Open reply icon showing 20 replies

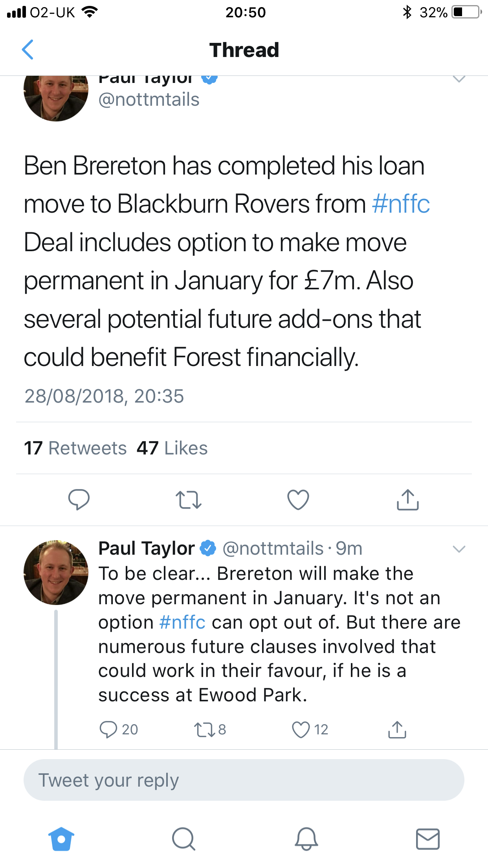[x=108, y=730]
